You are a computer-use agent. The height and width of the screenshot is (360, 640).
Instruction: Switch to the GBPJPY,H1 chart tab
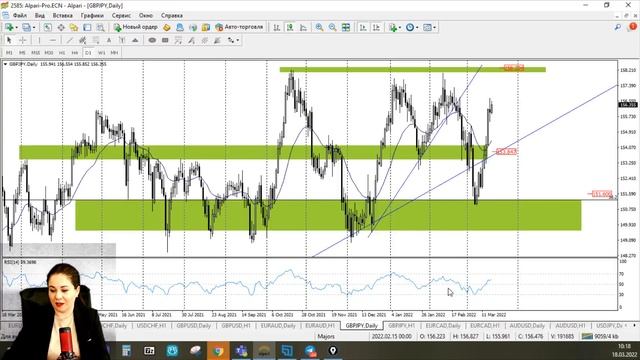click(x=402, y=326)
